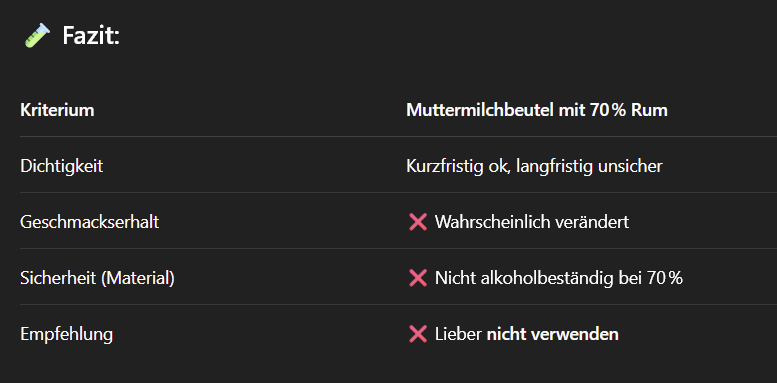The image size is (777, 383).
Task: Select the Fazit heading text
Action: tap(91, 36)
